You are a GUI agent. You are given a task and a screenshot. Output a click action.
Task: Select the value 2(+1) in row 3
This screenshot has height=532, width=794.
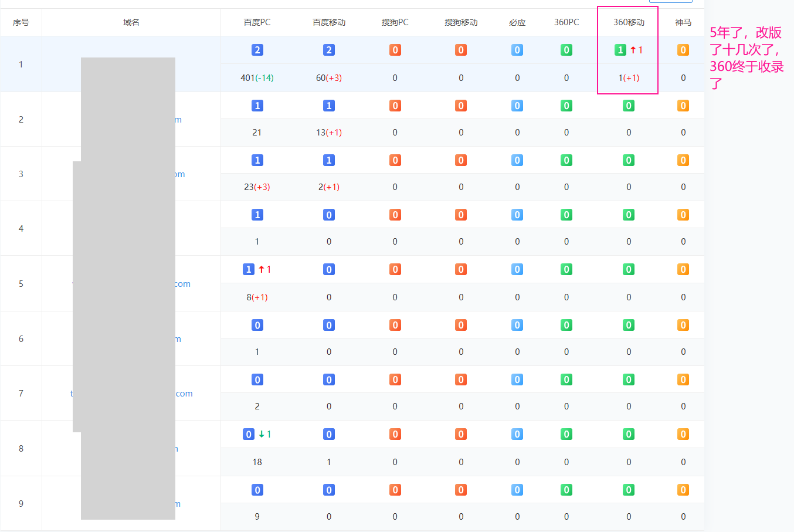tap(329, 187)
